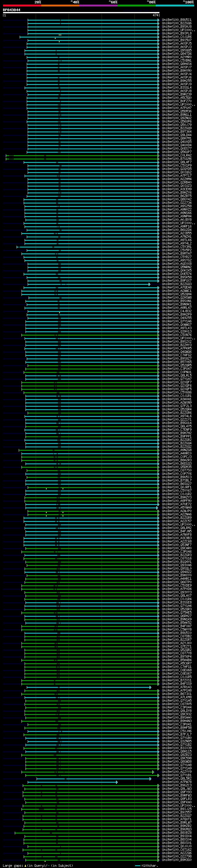Click UniRef100_C5YY67 label

pos(176,490)
